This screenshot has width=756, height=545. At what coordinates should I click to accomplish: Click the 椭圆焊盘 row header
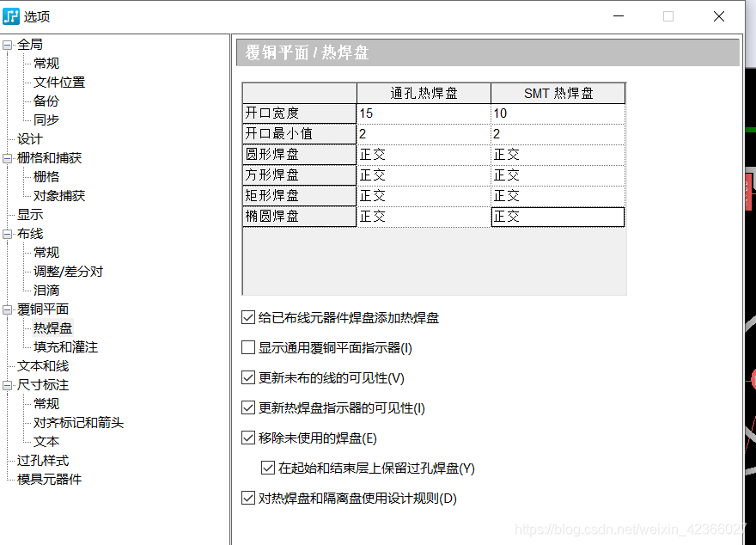[299, 217]
